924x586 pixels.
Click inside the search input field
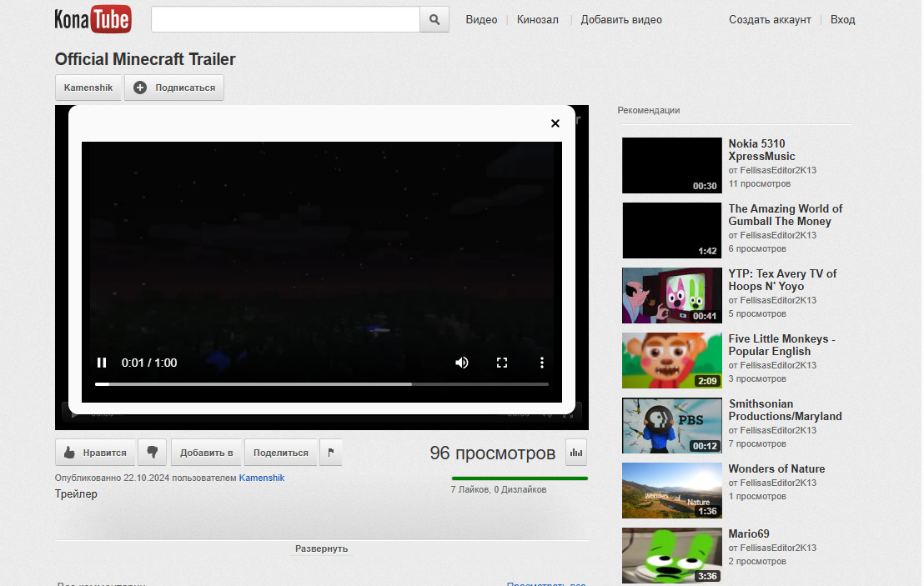tap(285, 20)
